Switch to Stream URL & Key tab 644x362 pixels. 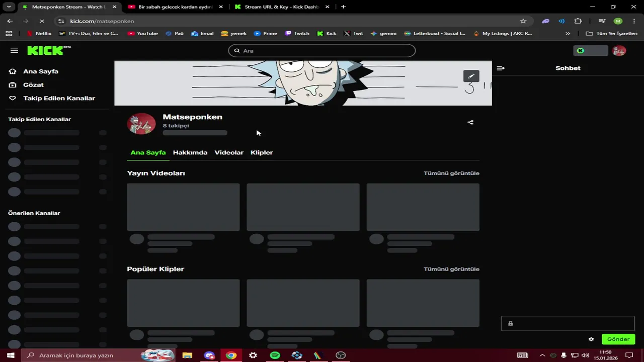tap(282, 7)
